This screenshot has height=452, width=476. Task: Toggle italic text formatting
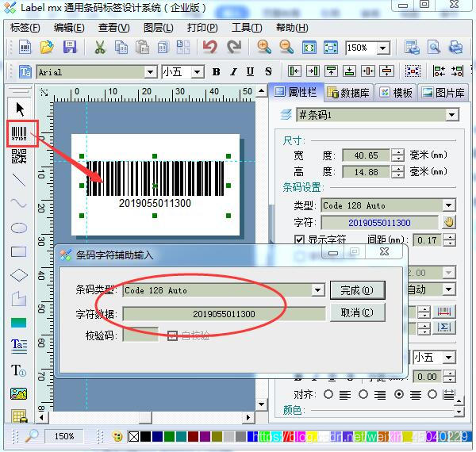233,72
